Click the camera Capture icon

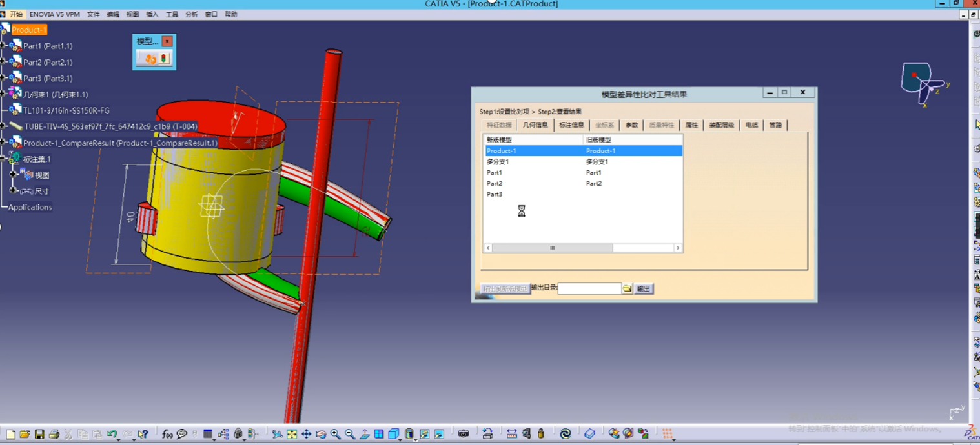pos(464,434)
